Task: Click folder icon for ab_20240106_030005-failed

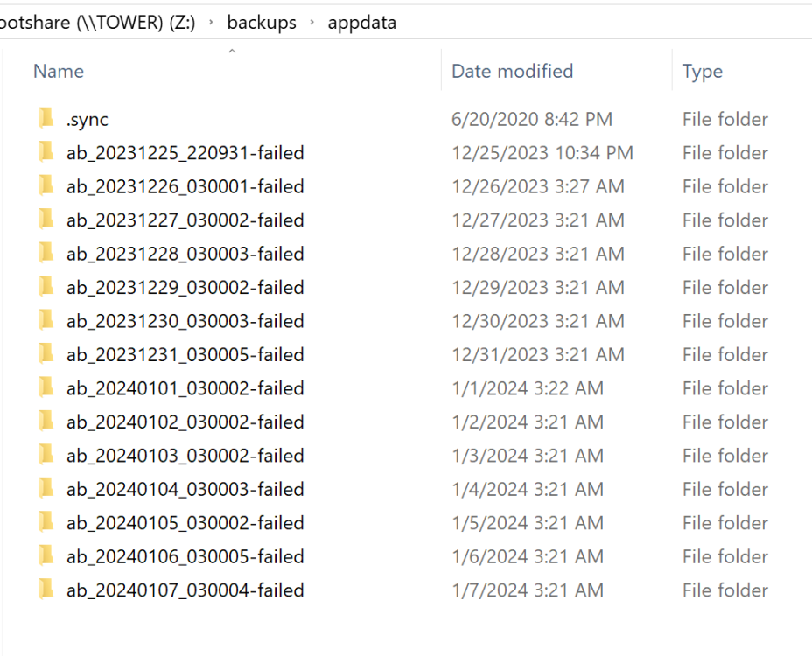Action: click(45, 556)
